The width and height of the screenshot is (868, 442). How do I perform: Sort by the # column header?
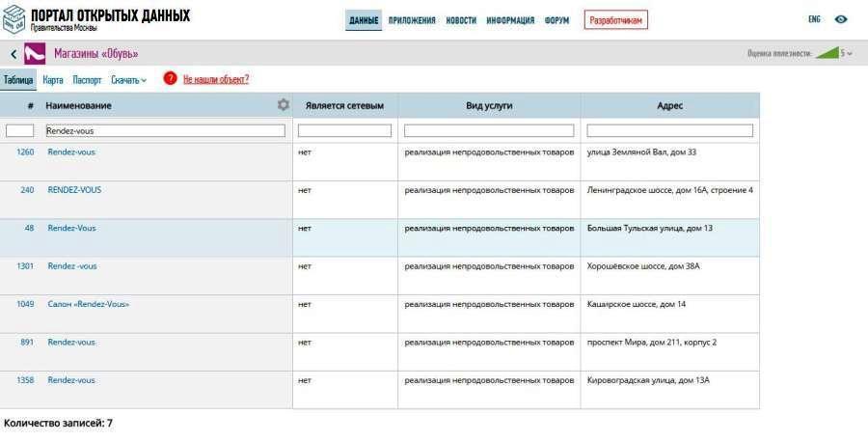pyautogui.click(x=31, y=105)
